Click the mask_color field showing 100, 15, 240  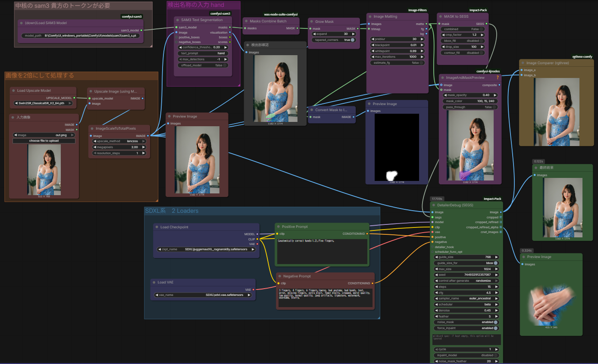469,101
